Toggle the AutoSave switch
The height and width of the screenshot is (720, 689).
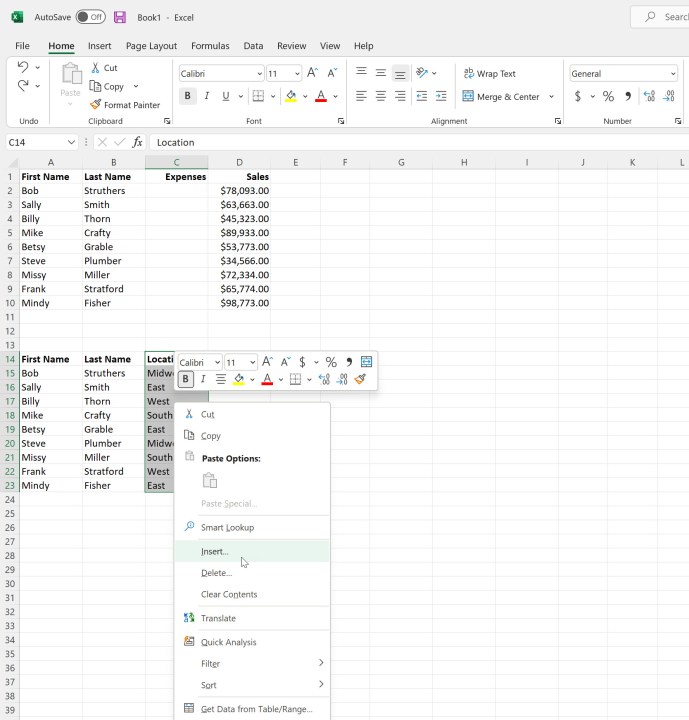(90, 17)
